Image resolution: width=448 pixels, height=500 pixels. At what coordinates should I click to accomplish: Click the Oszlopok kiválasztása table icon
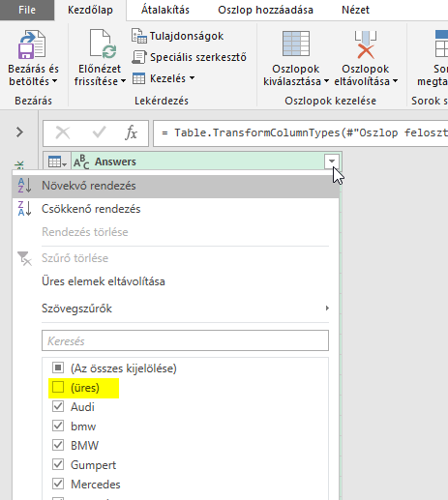pyautogui.click(x=296, y=44)
